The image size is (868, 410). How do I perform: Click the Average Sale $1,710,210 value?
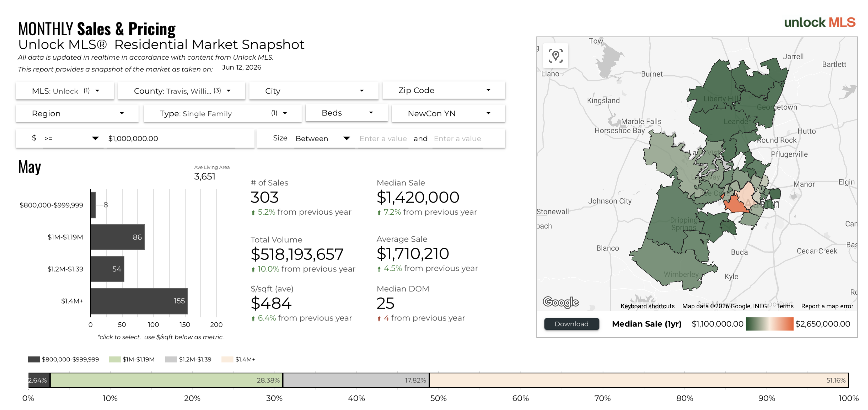412,253
